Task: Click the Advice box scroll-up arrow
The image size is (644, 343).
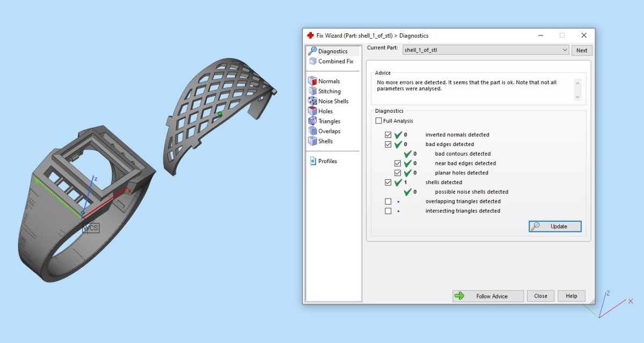Action: [x=577, y=83]
